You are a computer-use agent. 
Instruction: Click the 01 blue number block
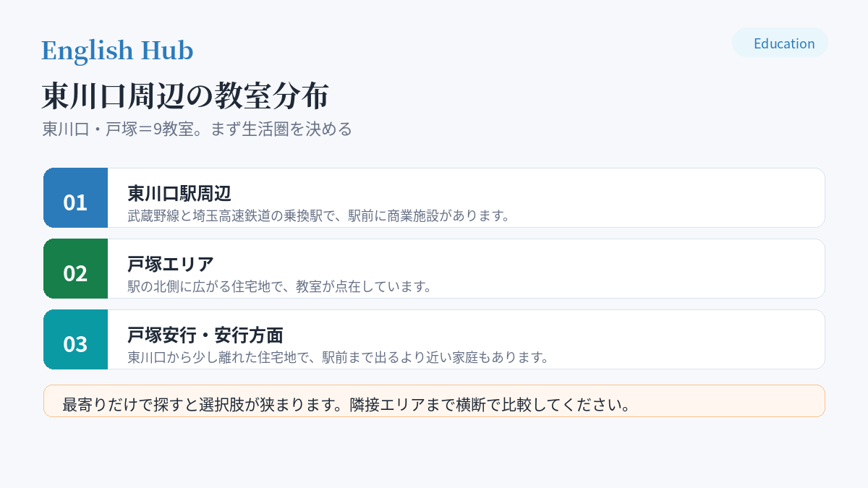pos(75,198)
